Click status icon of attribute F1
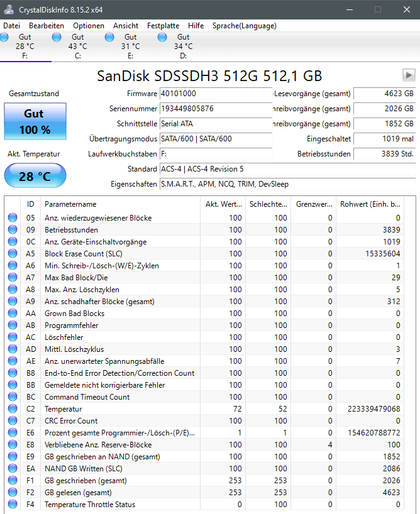 pyautogui.click(x=13, y=480)
